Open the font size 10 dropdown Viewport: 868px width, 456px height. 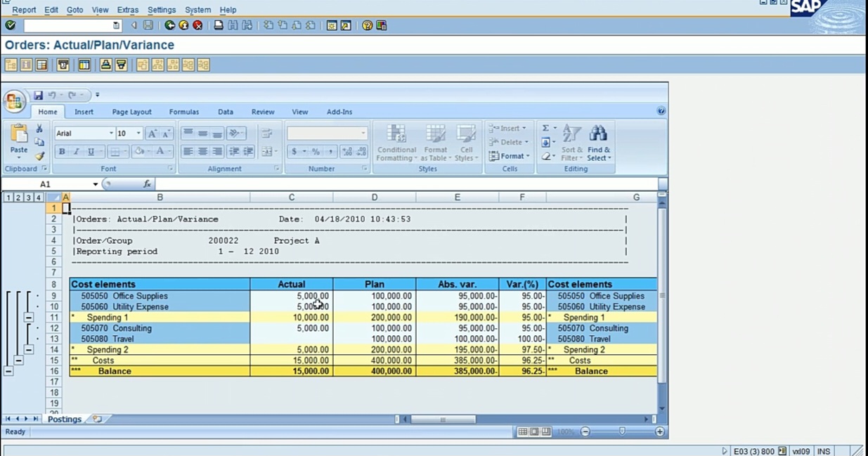tap(138, 133)
